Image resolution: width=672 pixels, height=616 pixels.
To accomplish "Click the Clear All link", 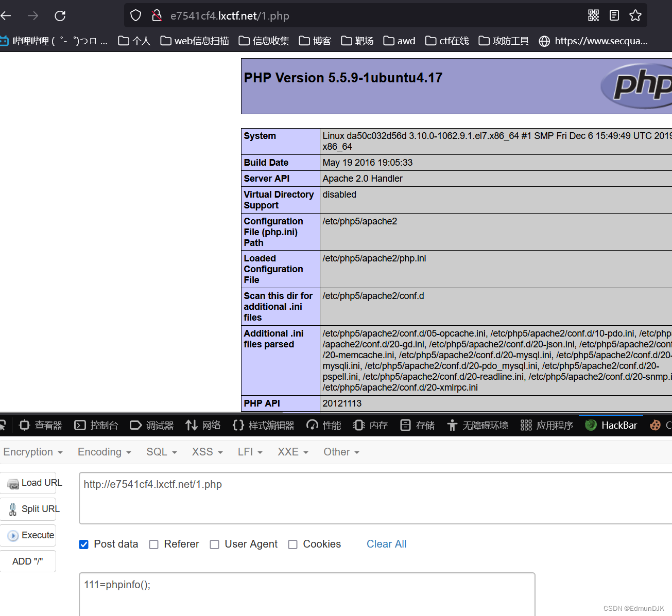I will (x=386, y=544).
